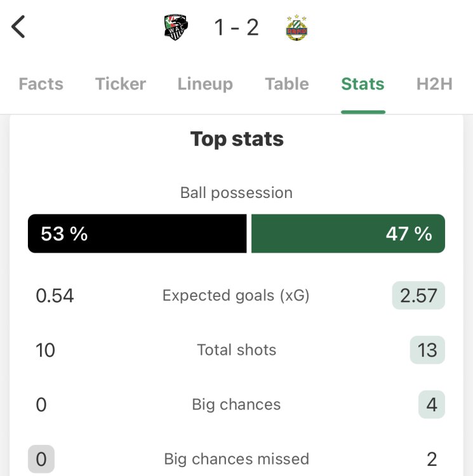Tap the back arrow icon
473x476 pixels.
click(19, 27)
